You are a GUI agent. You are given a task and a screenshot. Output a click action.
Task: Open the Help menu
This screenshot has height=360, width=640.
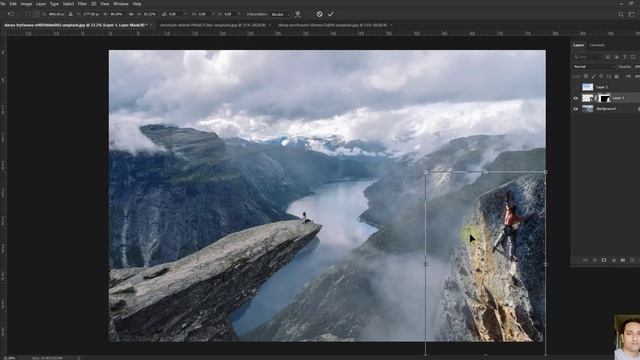137,4
